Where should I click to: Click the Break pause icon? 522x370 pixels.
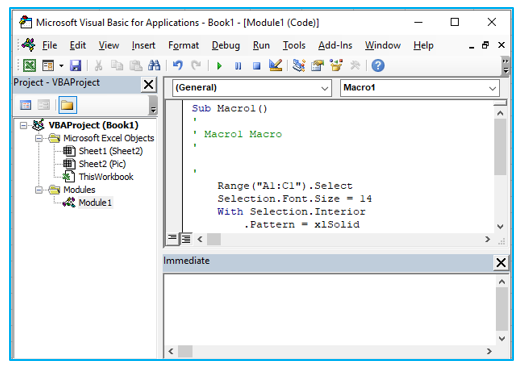click(238, 66)
